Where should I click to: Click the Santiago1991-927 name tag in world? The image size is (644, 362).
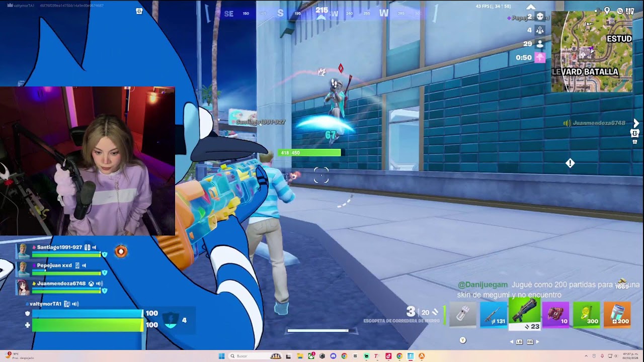(x=260, y=122)
